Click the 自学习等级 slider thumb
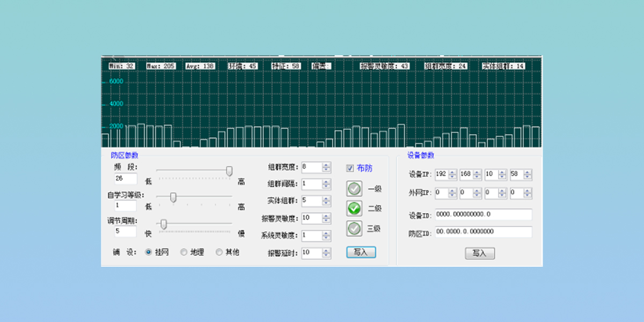This screenshot has width=644, height=322. click(173, 197)
